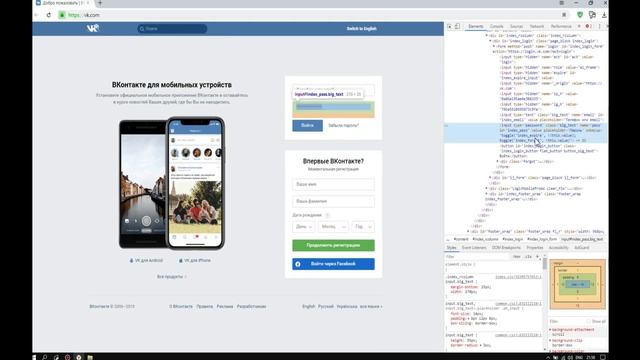The width and height of the screenshot is (640, 360).
Task: Collapse the index_login div node
Action: click(491, 41)
